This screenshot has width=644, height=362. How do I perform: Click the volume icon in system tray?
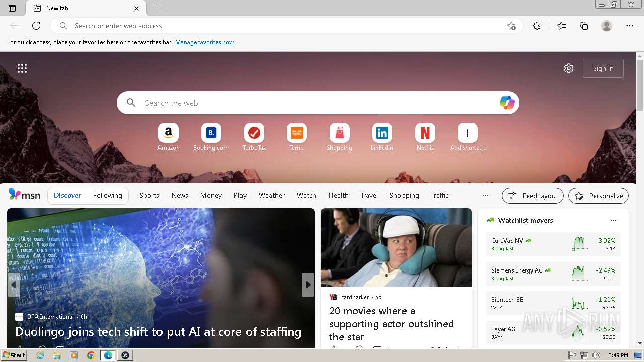(x=596, y=355)
